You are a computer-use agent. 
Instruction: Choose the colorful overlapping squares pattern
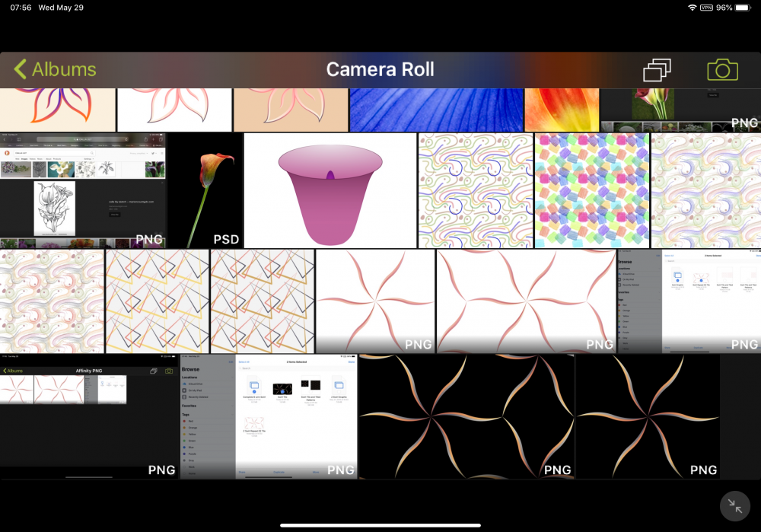[x=591, y=190]
